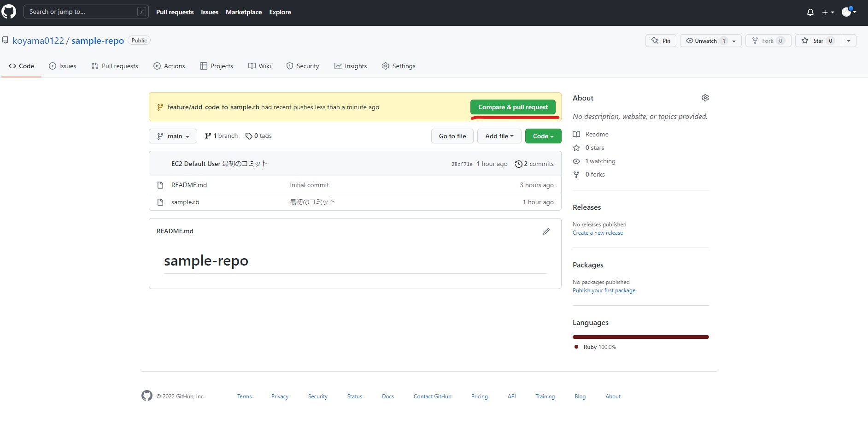Open the repository Pull requests tab
Image resolution: width=868 pixels, height=426 pixels.
(115, 66)
